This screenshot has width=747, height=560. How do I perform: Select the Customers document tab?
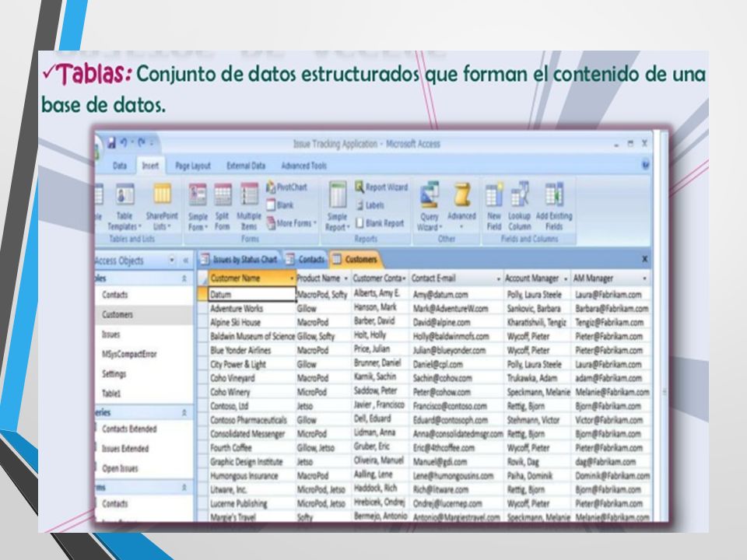(x=355, y=260)
